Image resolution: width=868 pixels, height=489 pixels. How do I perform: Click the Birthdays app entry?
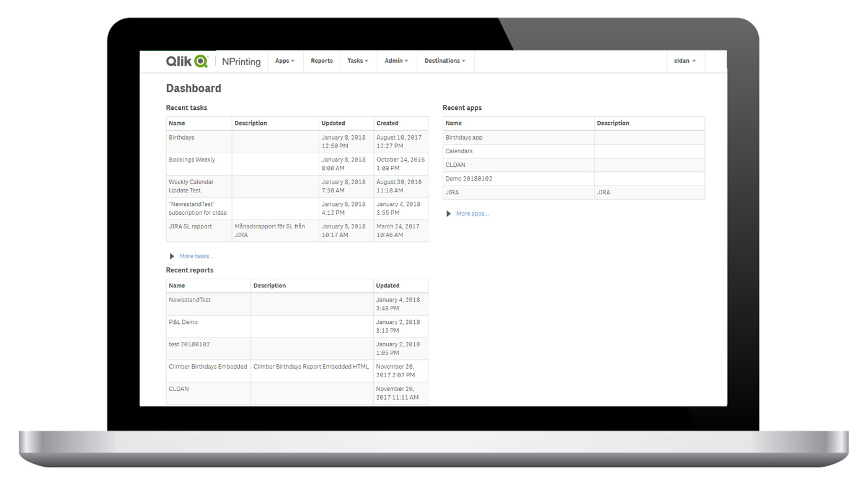(464, 138)
